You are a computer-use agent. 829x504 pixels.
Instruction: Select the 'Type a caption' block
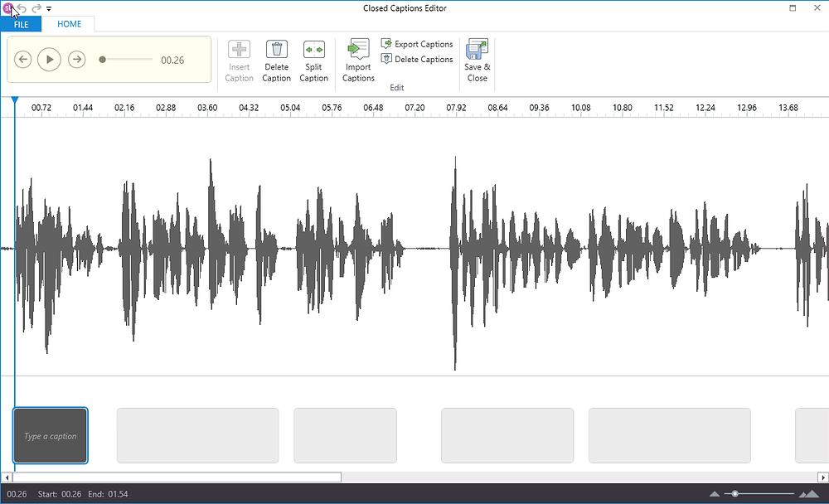tap(51, 436)
